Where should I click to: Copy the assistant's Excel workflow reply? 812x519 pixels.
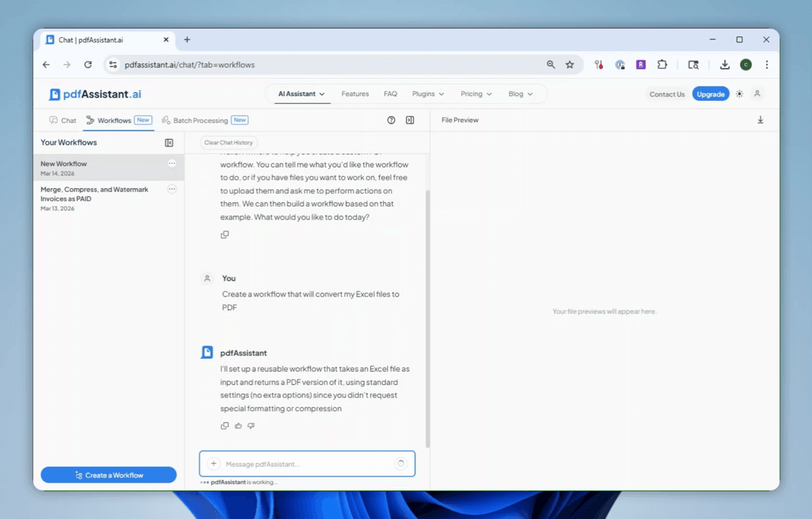coord(225,426)
